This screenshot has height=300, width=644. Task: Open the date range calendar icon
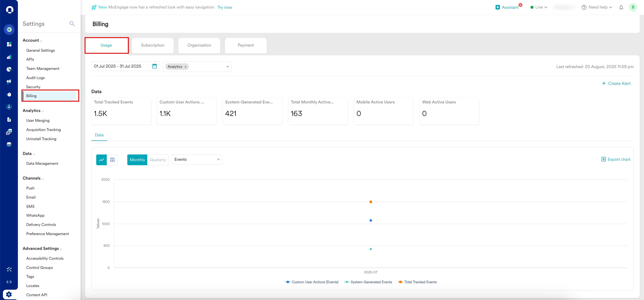pyautogui.click(x=154, y=66)
